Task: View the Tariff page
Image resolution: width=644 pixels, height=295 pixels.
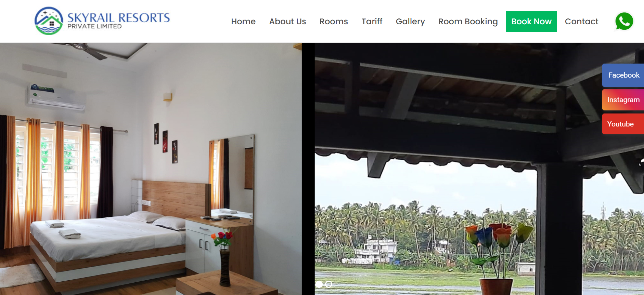Action: [372, 22]
